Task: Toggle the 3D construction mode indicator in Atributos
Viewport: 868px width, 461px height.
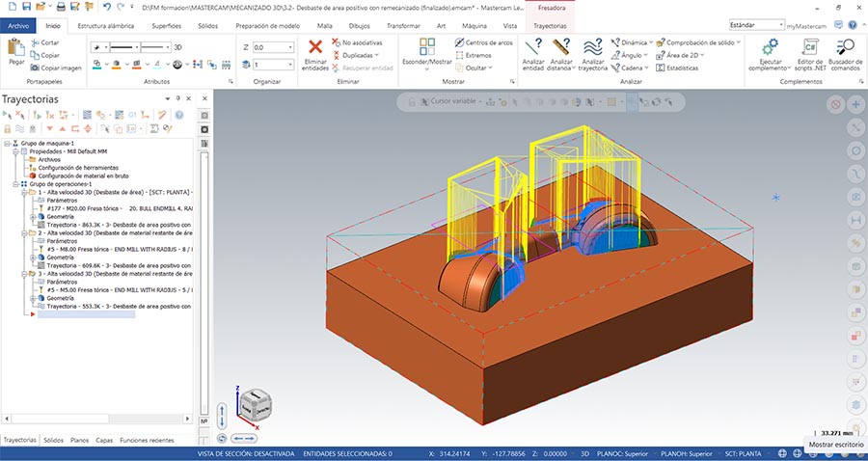Action: coord(177,46)
